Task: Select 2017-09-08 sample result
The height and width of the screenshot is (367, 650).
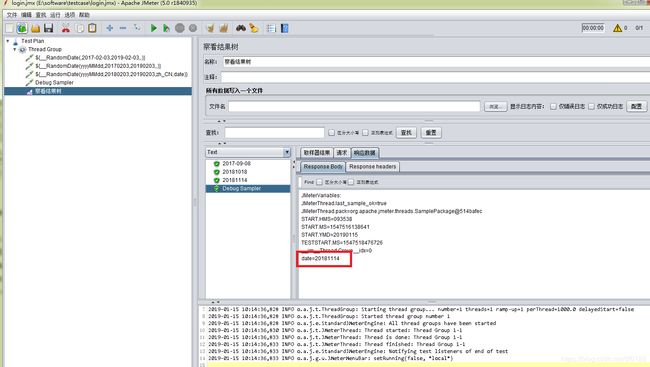Action: tap(236, 163)
